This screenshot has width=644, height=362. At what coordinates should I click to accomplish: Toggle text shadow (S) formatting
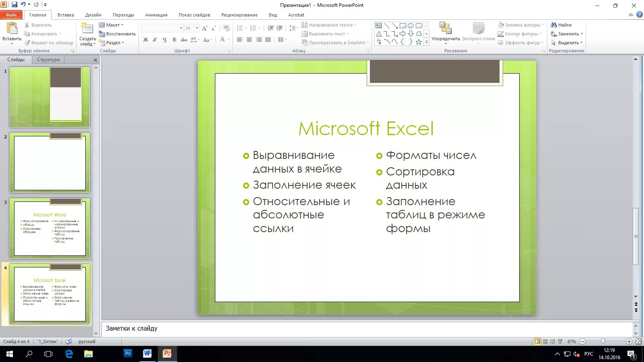coord(174,40)
